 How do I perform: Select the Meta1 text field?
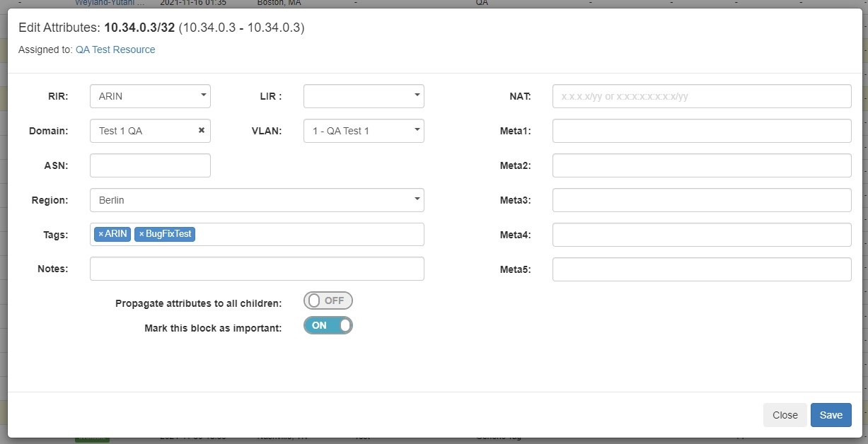701,131
